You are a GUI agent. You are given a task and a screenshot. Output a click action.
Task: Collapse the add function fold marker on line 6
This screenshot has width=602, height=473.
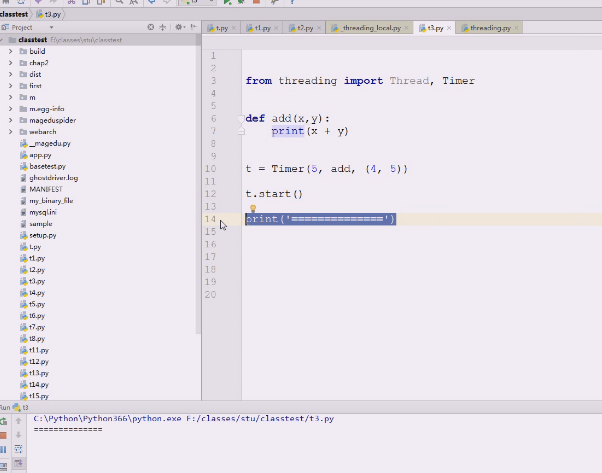(x=241, y=118)
